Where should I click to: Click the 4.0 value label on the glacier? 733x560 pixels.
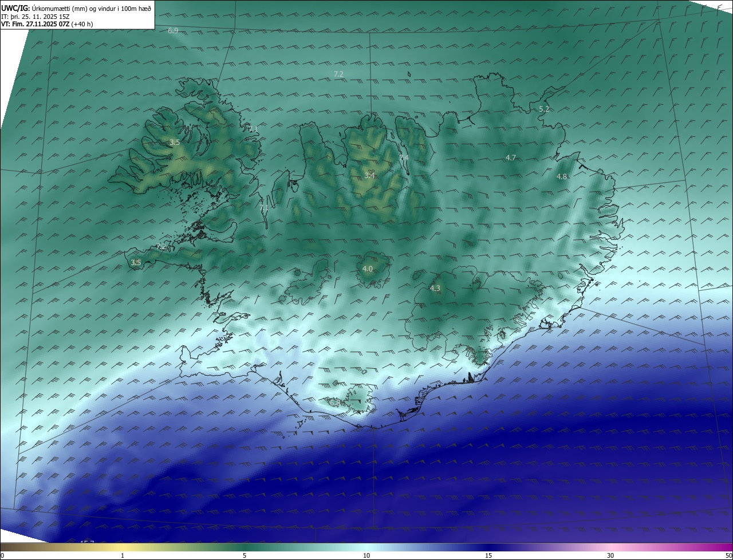tap(368, 269)
